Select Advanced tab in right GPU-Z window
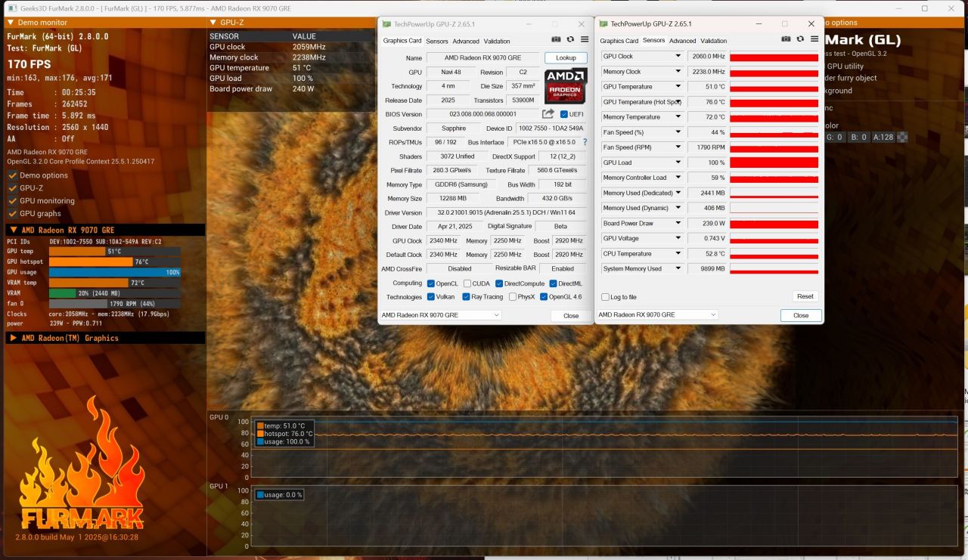This screenshot has height=560, width=968. click(x=683, y=41)
